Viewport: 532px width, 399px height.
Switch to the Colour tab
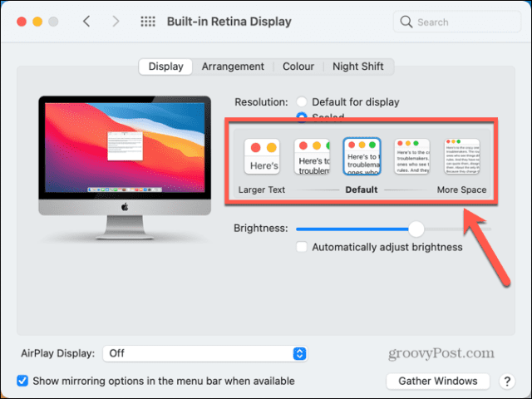[x=298, y=66]
